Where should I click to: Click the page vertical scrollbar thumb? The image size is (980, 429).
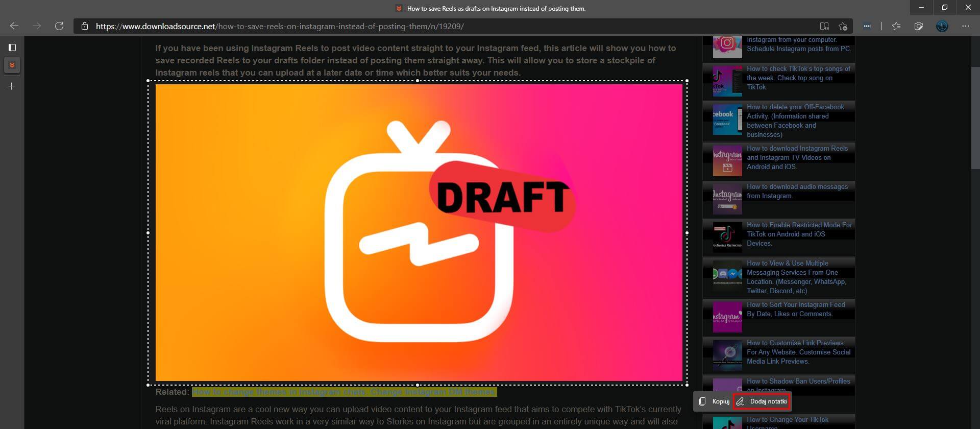975,117
